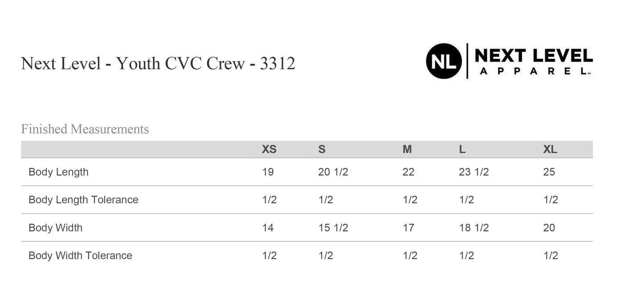Select the M size column header
This screenshot has height=297, width=644.
(407, 150)
